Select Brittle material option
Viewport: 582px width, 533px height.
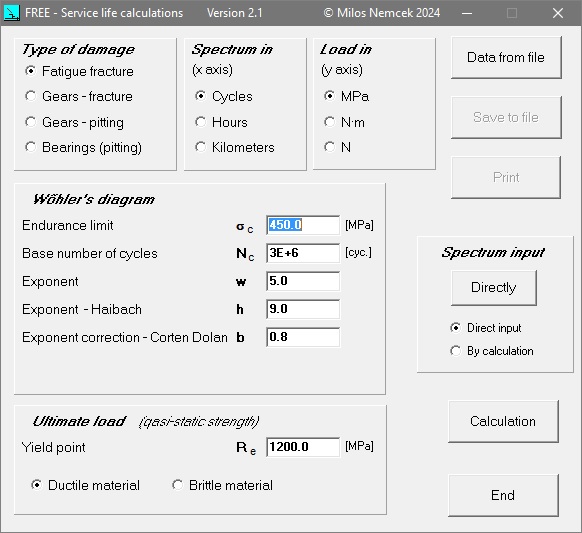tap(222, 485)
